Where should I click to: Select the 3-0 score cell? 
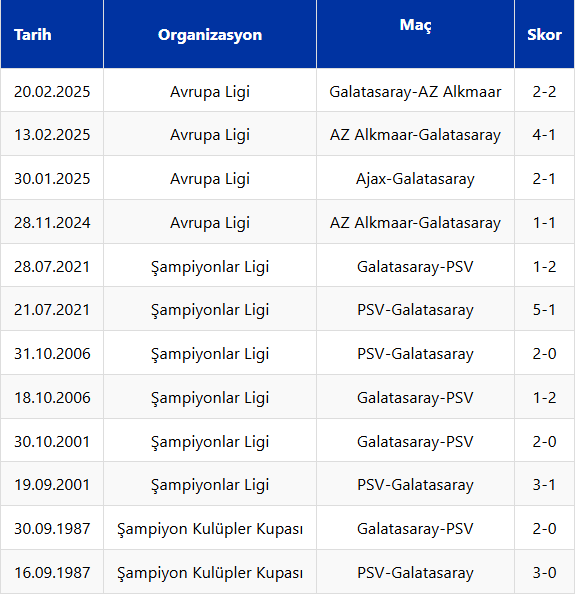(544, 572)
